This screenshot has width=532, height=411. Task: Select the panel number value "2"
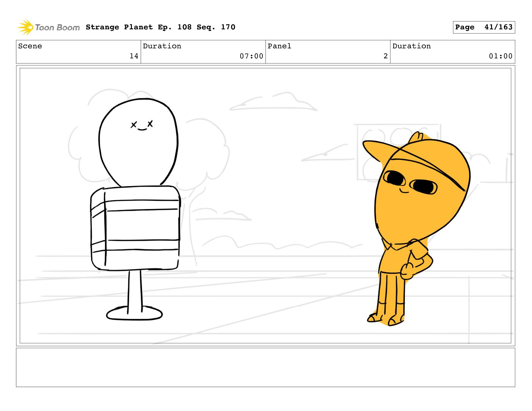(x=386, y=56)
